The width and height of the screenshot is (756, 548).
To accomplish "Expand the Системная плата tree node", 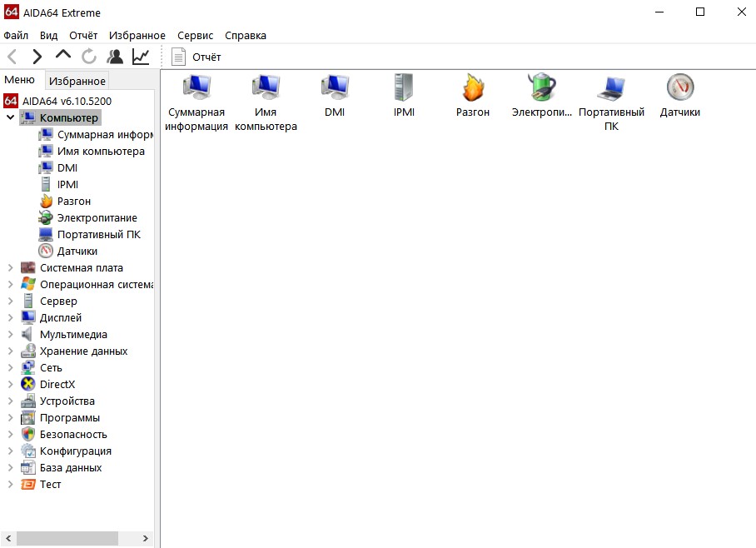I will 11,268.
